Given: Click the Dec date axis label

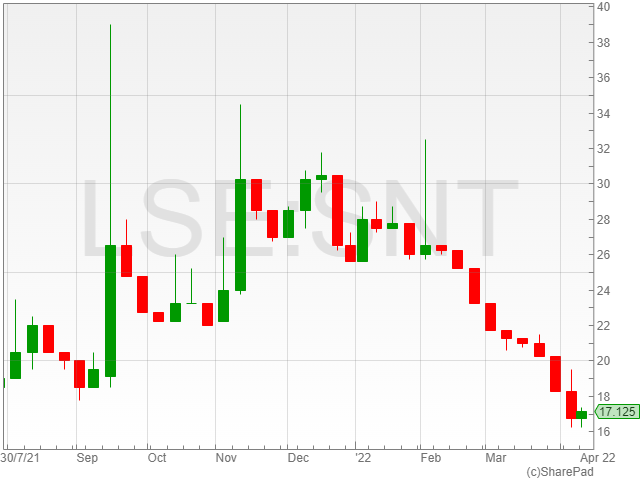Looking at the screenshot, I should 297,458.
